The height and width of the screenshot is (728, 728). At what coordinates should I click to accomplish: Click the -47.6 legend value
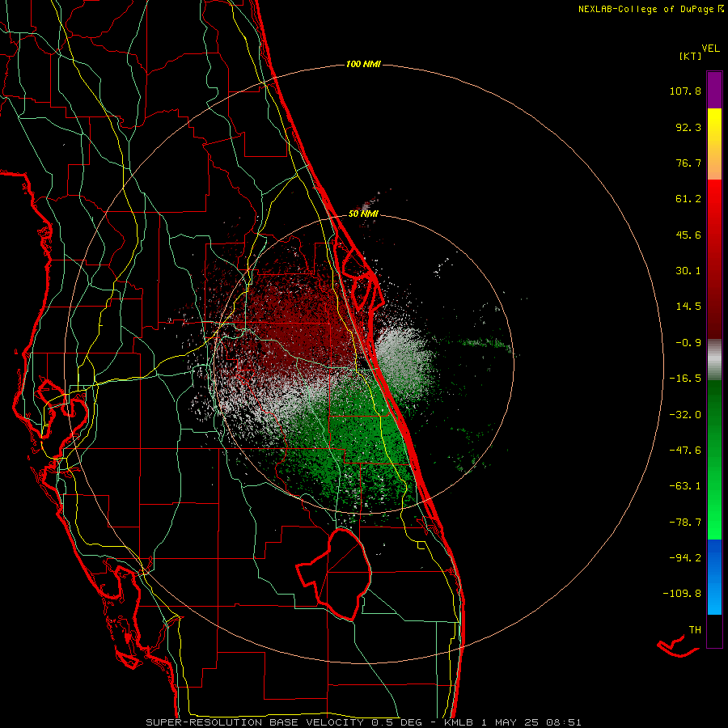(x=685, y=451)
